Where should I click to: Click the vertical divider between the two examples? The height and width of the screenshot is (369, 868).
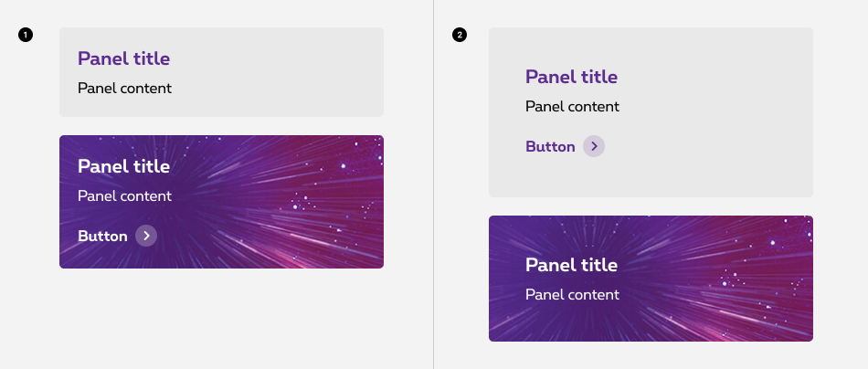pos(433,183)
